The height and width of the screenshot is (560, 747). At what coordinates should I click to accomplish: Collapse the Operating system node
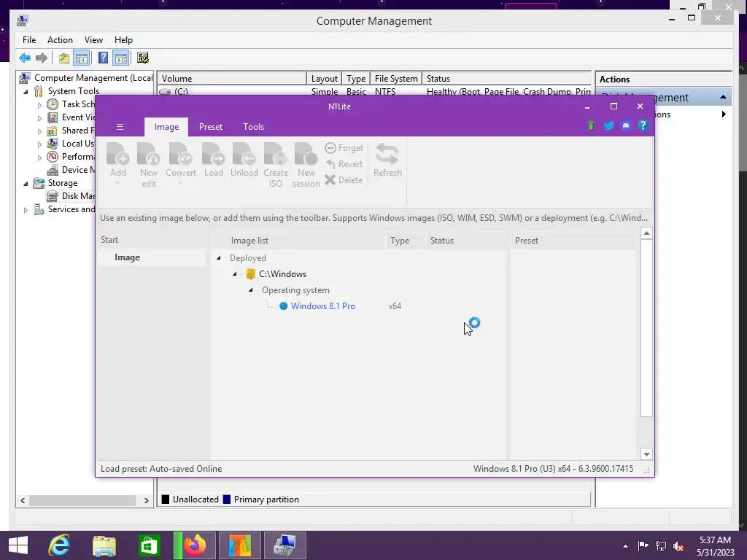[x=251, y=290]
